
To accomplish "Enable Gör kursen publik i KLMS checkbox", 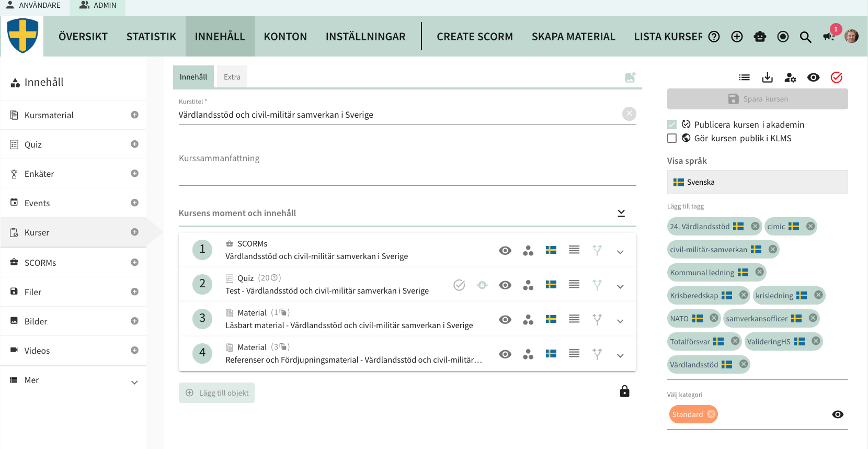I will pos(672,138).
